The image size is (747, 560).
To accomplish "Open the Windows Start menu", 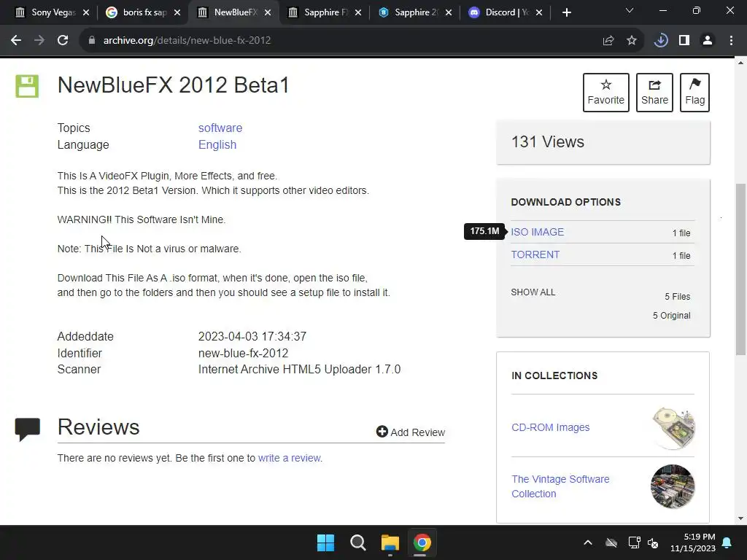I will pos(326,542).
